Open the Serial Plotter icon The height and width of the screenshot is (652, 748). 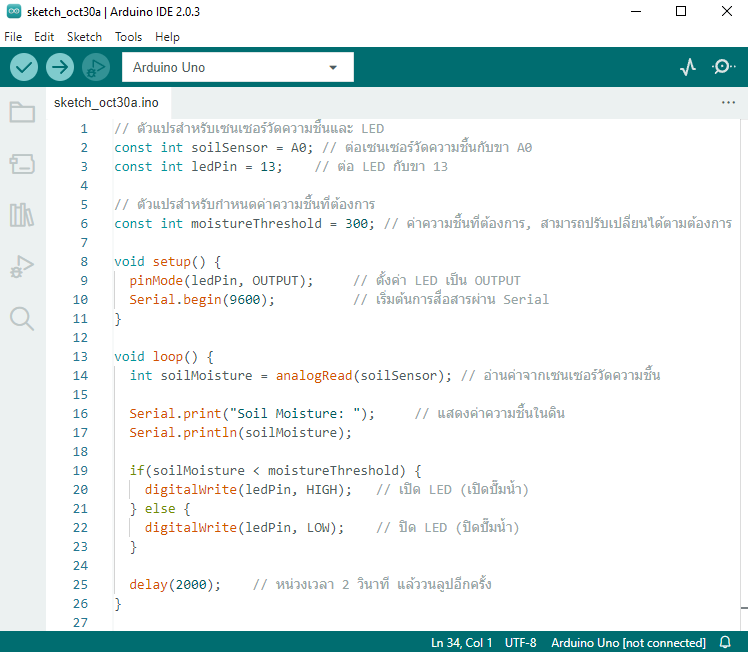click(x=687, y=67)
